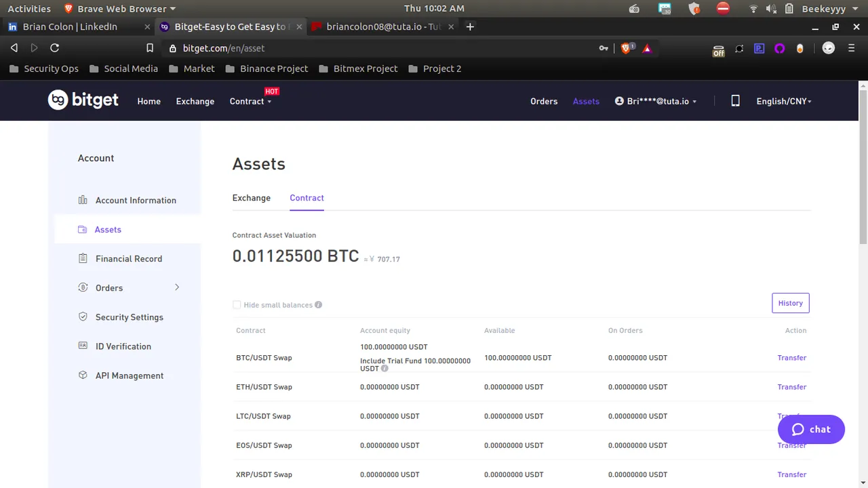Click Transfer for ETH/USDT Swap
The height and width of the screenshot is (488, 868).
(792, 387)
